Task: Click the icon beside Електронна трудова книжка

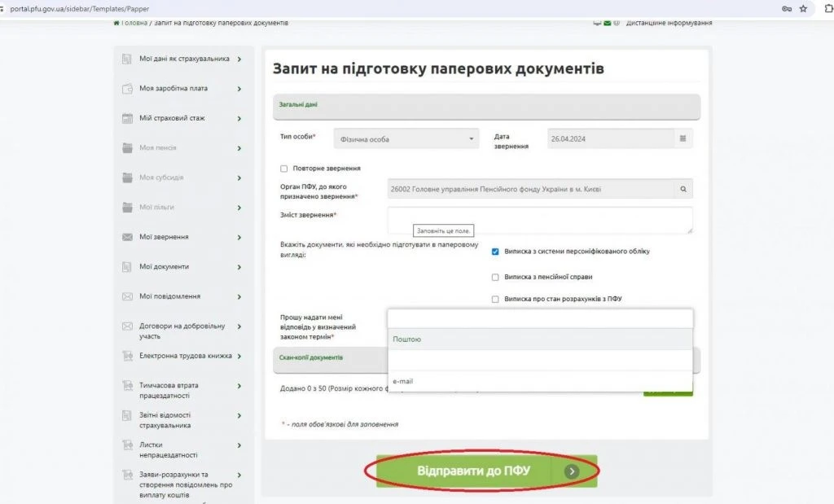Action: coord(127,356)
